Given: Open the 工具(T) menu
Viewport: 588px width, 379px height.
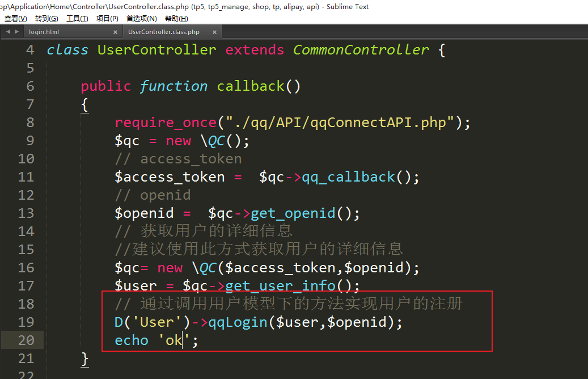Looking at the screenshot, I should [x=77, y=19].
